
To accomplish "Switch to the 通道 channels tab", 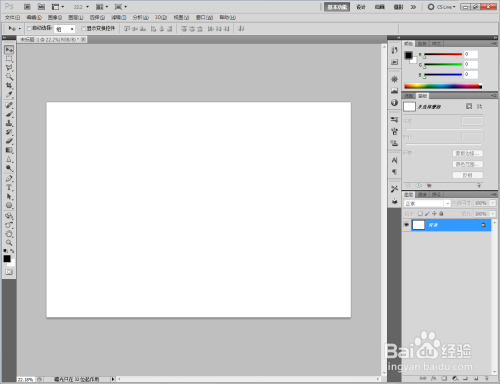I will point(422,194).
